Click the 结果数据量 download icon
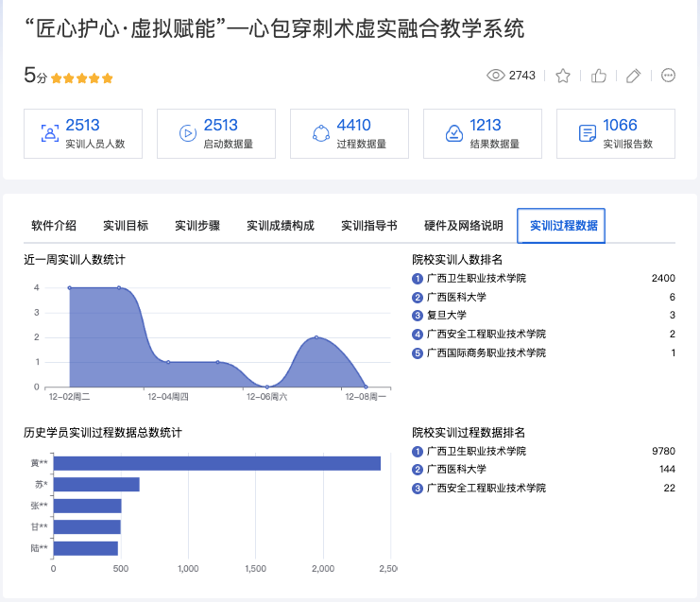 tap(453, 133)
